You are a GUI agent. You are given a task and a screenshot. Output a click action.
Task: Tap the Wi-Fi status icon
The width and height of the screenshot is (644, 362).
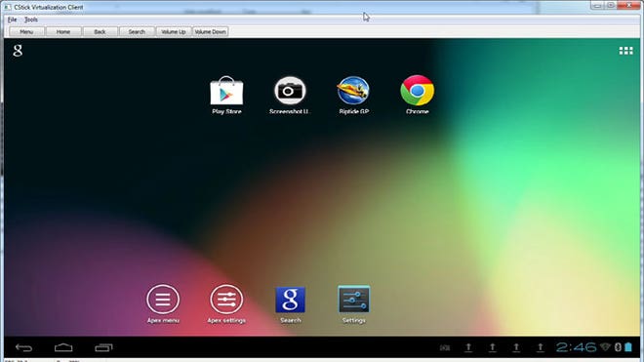(605, 347)
